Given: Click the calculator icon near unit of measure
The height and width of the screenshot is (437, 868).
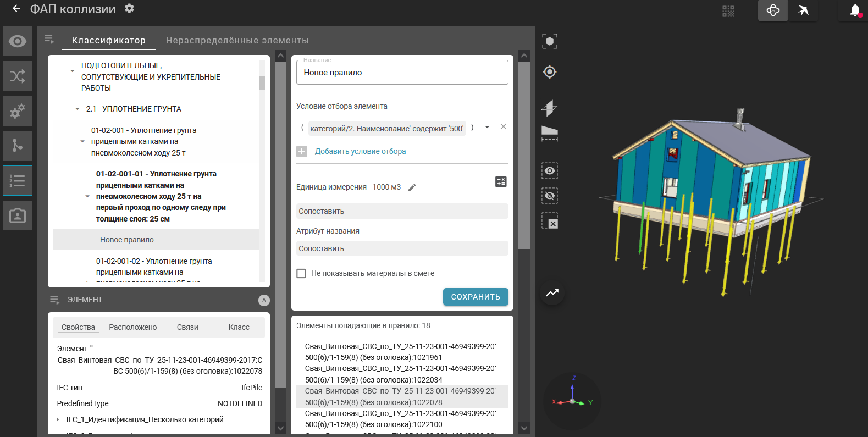Looking at the screenshot, I should pyautogui.click(x=501, y=182).
